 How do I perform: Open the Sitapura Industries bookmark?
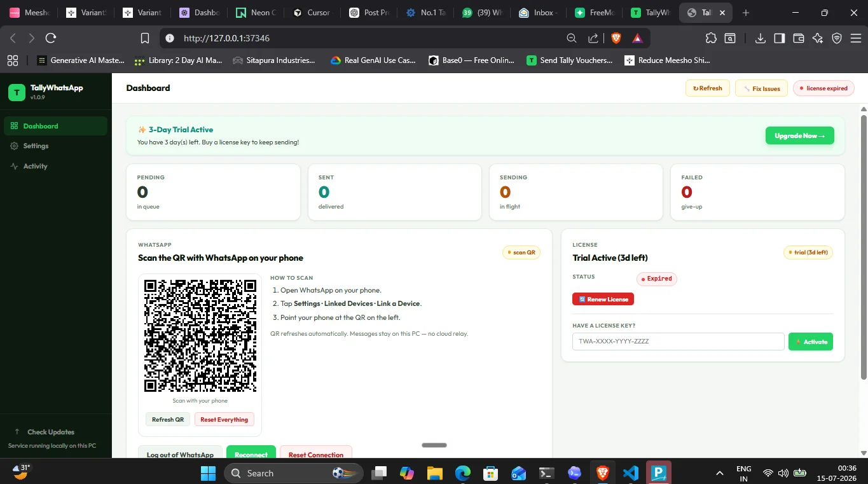[274, 60]
